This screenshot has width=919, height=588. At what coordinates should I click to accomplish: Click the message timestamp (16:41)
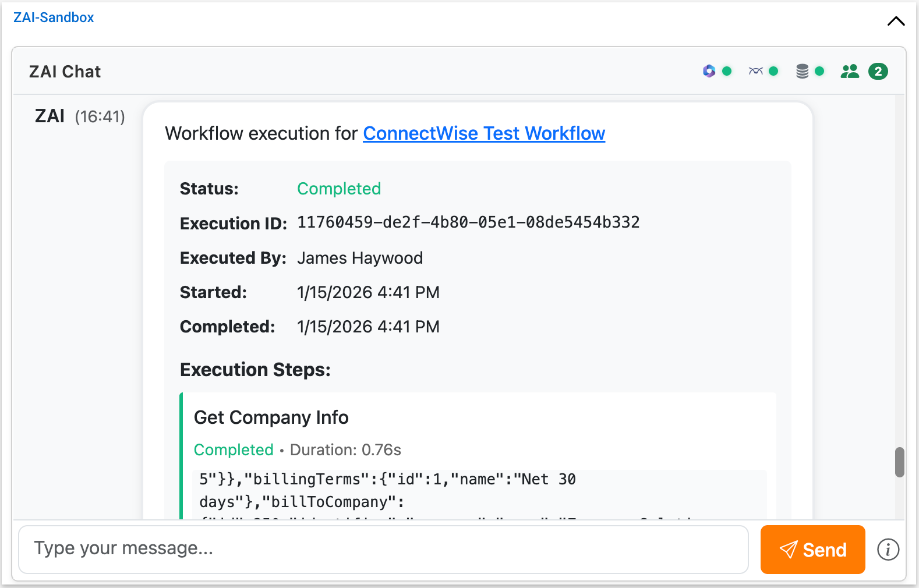pos(100,117)
